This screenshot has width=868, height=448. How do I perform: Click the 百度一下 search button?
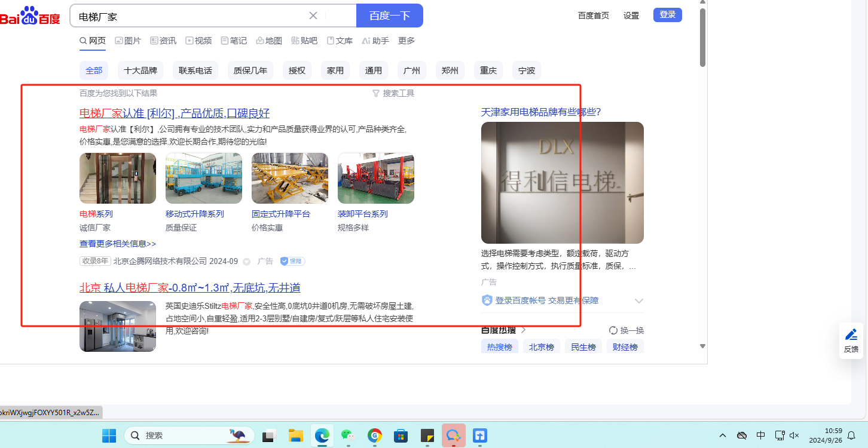pos(390,16)
